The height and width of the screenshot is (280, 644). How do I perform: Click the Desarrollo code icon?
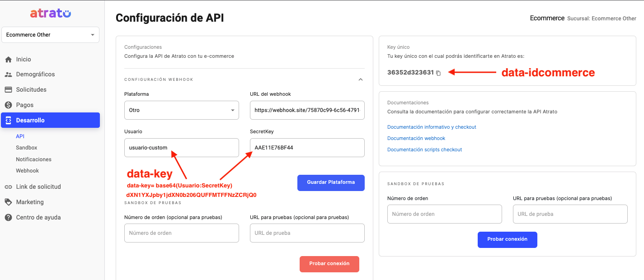click(8, 120)
